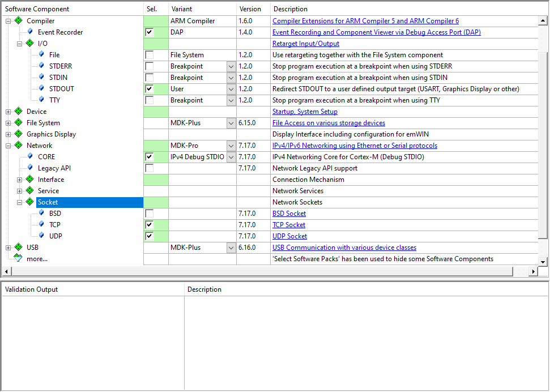Click the horizontal scrollbar right arrow
This screenshot has height=392, width=550.
click(533, 271)
